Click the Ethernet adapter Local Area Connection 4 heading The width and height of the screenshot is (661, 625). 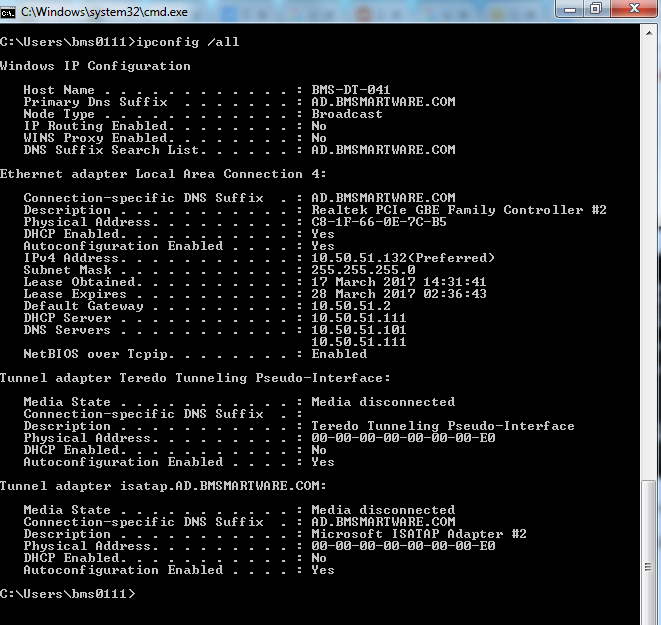click(163, 174)
